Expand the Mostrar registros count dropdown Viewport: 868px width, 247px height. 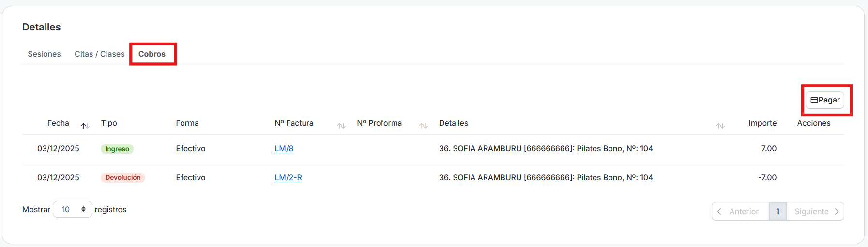coord(73,209)
